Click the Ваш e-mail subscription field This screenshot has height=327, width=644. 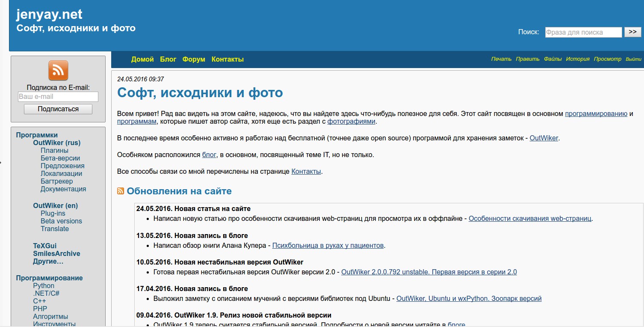click(x=58, y=97)
